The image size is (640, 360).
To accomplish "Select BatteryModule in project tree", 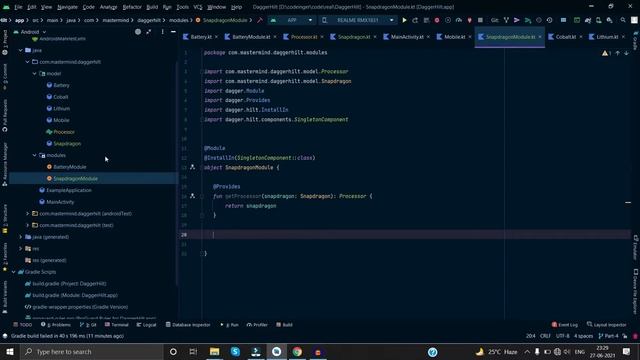I will tap(70, 167).
